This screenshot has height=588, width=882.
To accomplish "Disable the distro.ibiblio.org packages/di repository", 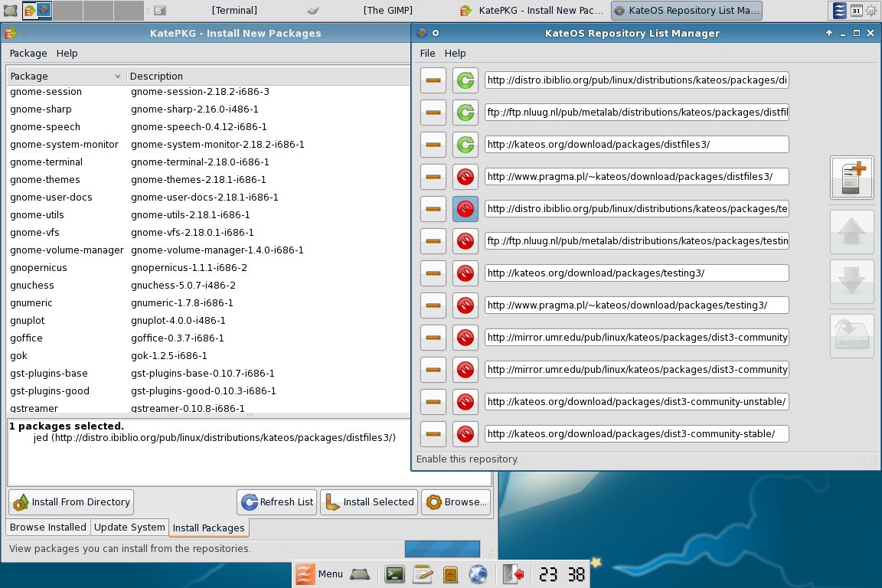I will [465, 80].
